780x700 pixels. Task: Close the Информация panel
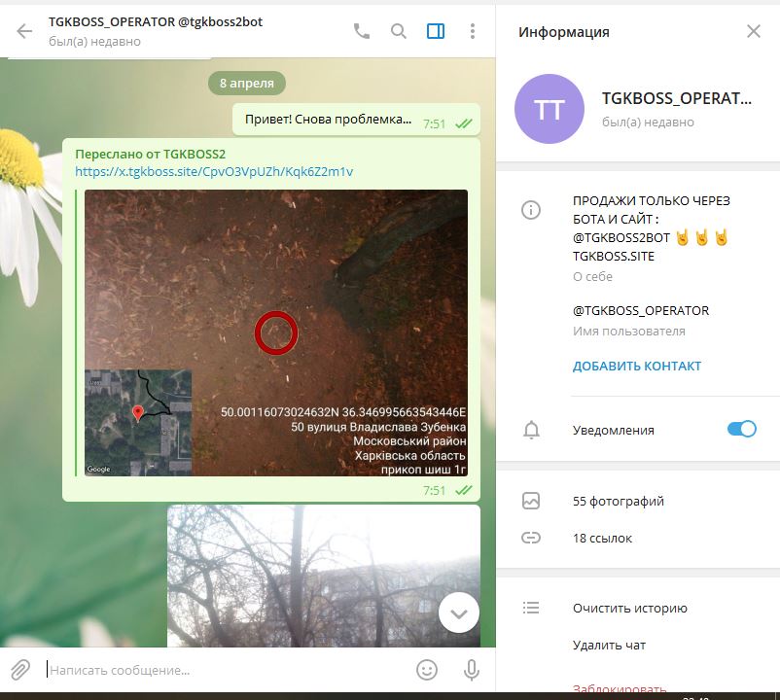pyautogui.click(x=754, y=31)
